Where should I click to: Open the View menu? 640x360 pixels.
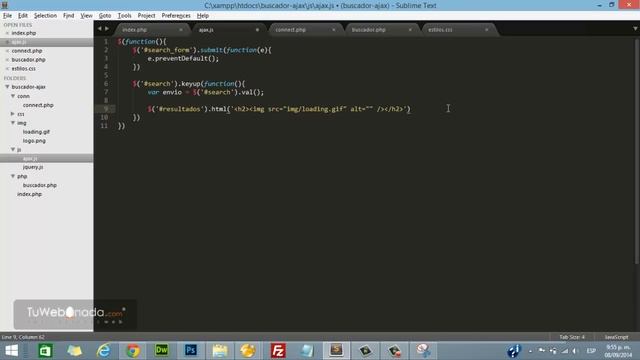86,16
